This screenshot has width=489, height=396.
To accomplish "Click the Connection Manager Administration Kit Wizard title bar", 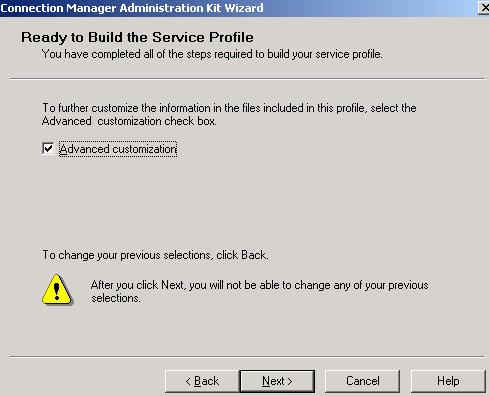I will point(239,8).
